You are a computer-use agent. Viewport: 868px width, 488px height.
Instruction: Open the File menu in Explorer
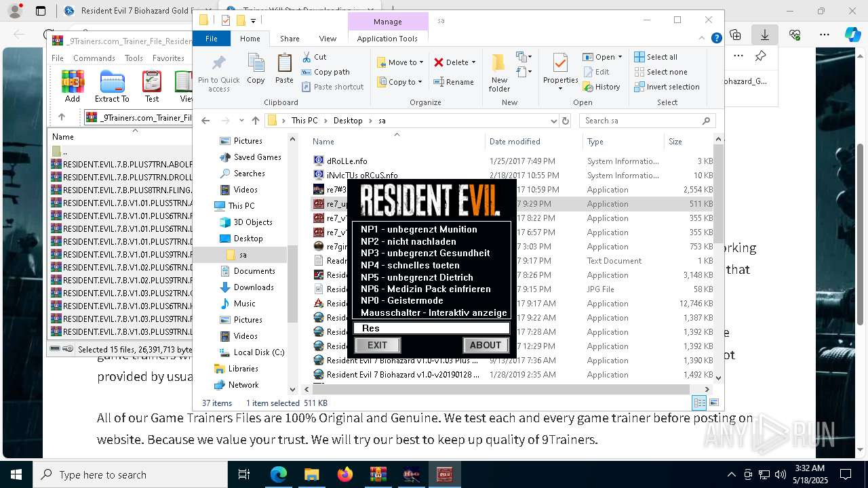click(x=212, y=39)
